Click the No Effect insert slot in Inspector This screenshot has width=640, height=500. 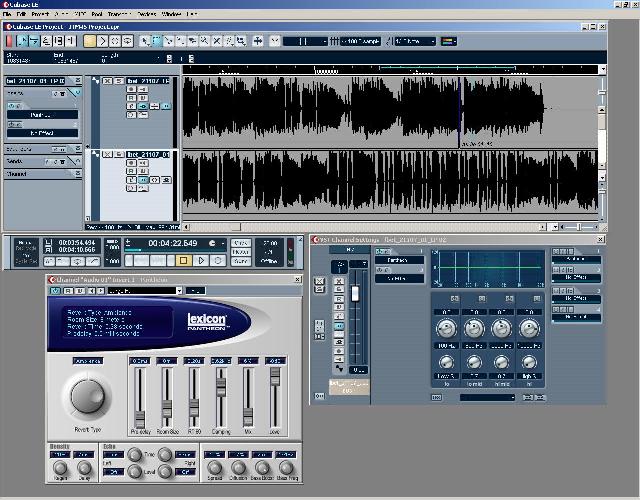42,133
